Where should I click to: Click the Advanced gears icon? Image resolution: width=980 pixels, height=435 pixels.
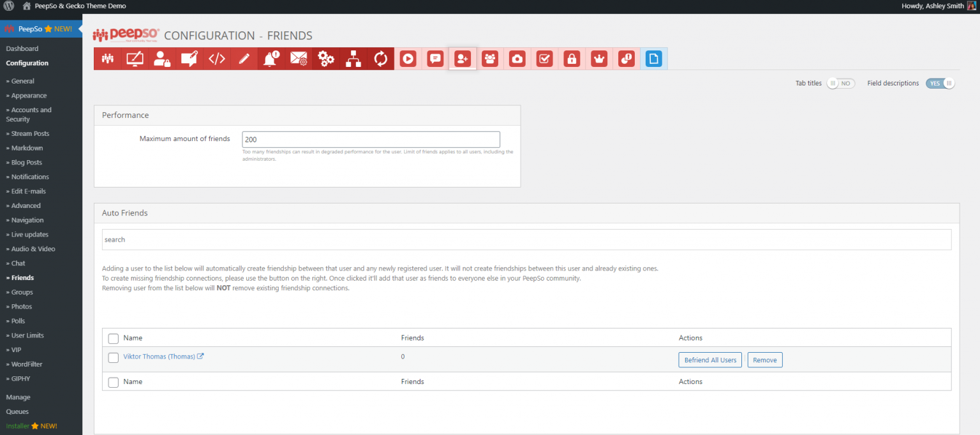[326, 59]
